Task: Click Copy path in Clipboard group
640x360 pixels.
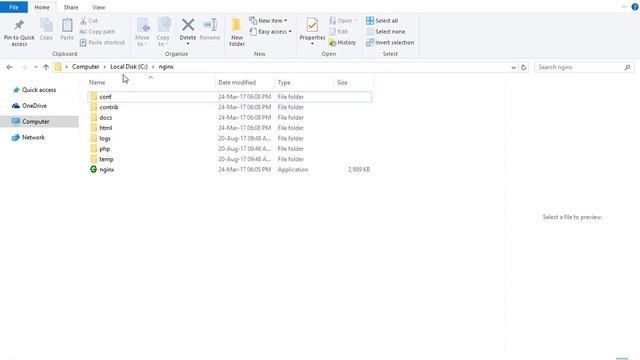Action: point(97,32)
